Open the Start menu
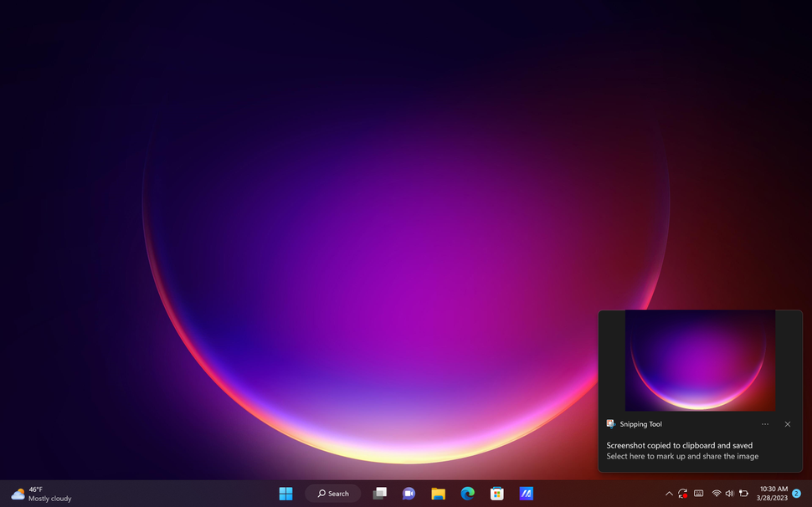This screenshot has height=507, width=812. click(285, 494)
